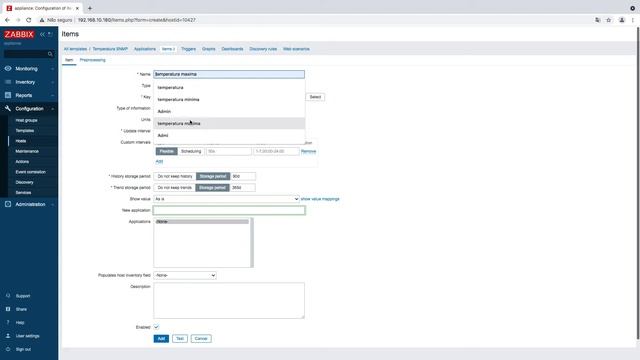Click the Support headset icon
The width and height of the screenshot is (640, 360).
[x=8, y=296]
